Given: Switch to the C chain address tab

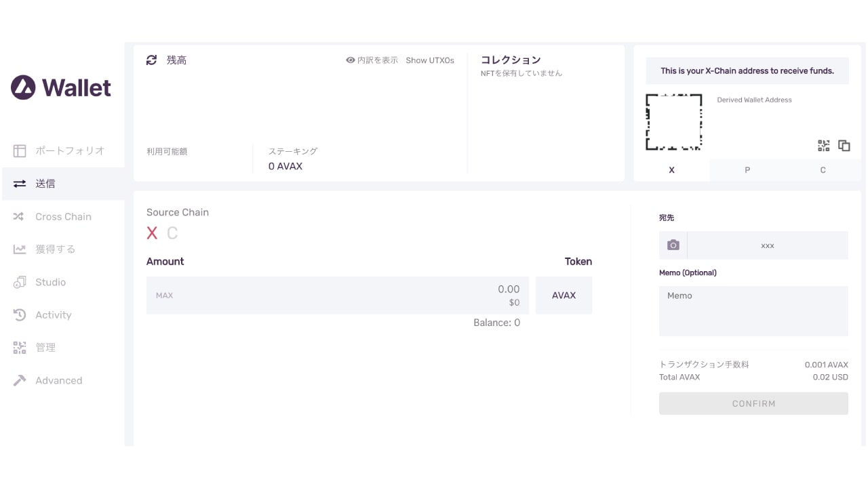Looking at the screenshot, I should click(823, 170).
